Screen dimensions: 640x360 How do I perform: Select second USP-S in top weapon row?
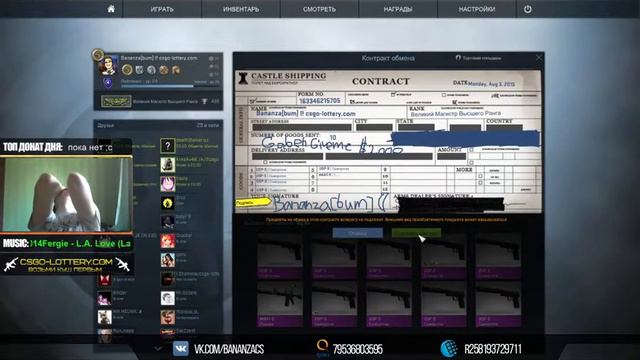(334, 256)
